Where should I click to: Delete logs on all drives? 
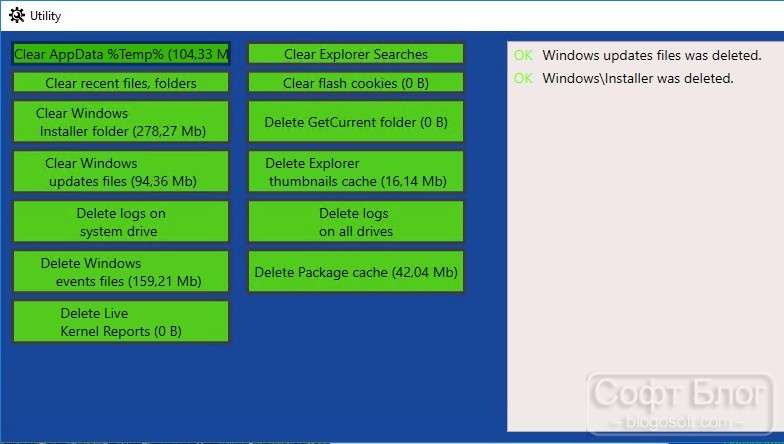coord(356,222)
